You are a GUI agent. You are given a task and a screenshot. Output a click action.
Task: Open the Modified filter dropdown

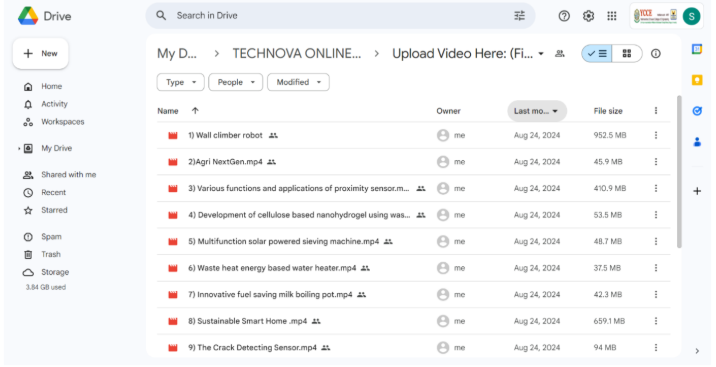298,82
